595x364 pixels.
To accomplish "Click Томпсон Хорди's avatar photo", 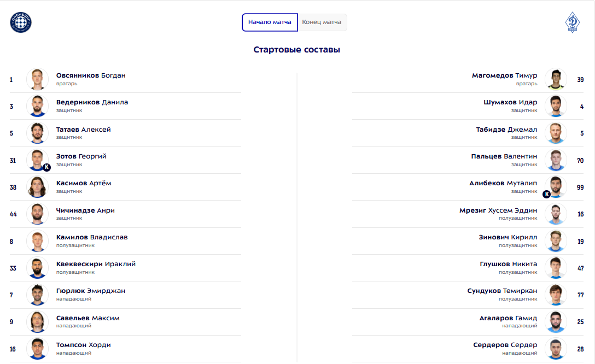I will (37, 349).
